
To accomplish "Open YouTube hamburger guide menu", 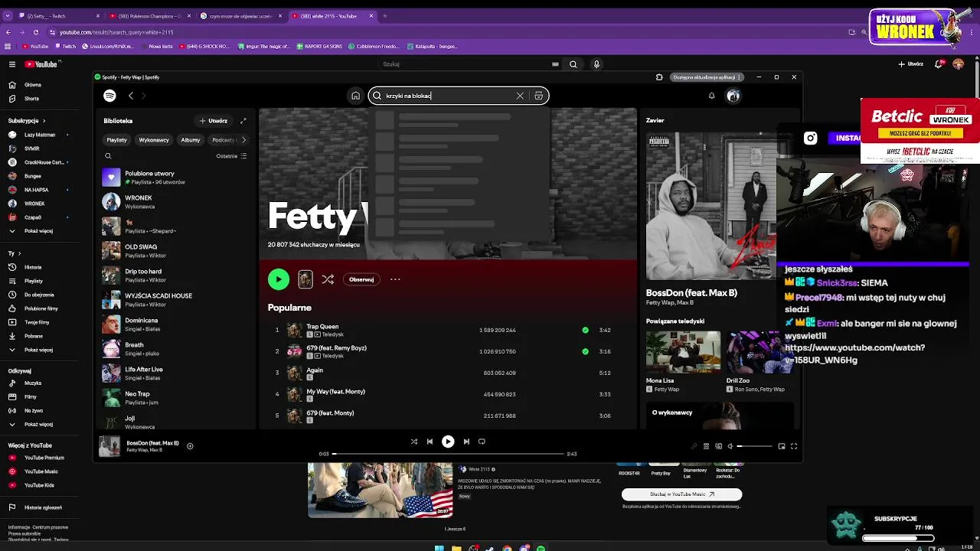I will pyautogui.click(x=11, y=64).
